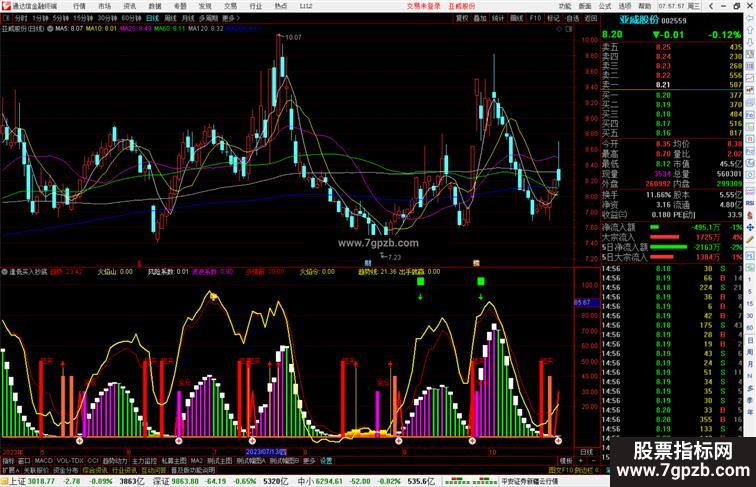Open the 交易 menu
756x487 pixels.
[x=230, y=6]
